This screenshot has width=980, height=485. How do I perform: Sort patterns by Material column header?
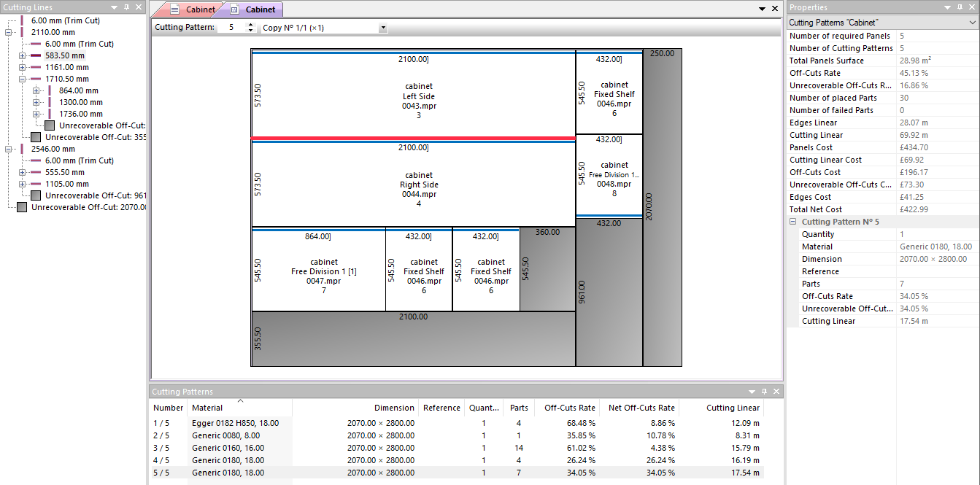207,408
